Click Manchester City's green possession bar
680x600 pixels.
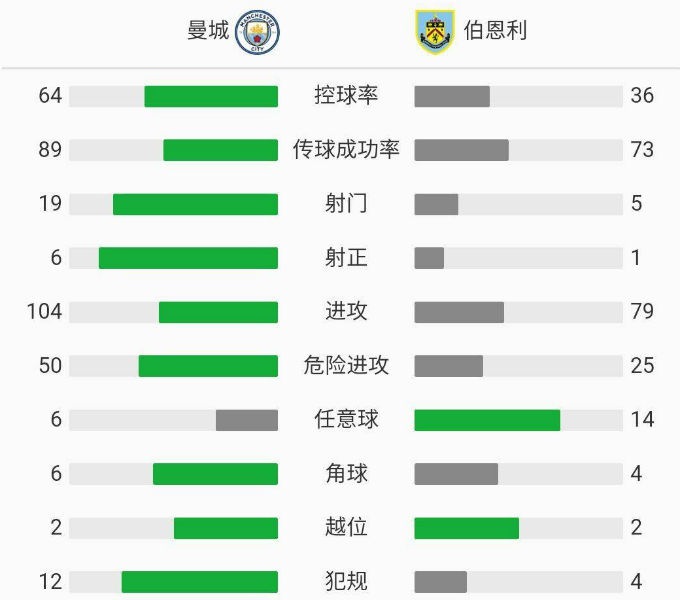pos(211,96)
